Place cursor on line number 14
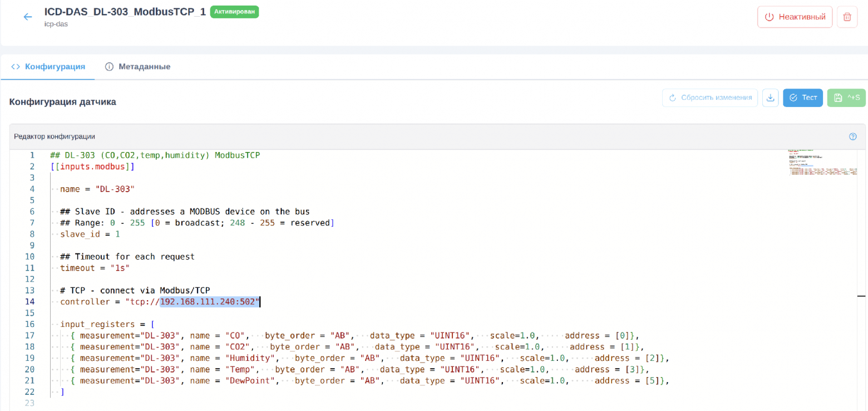Screen dimensions: 868x411 tap(29, 302)
